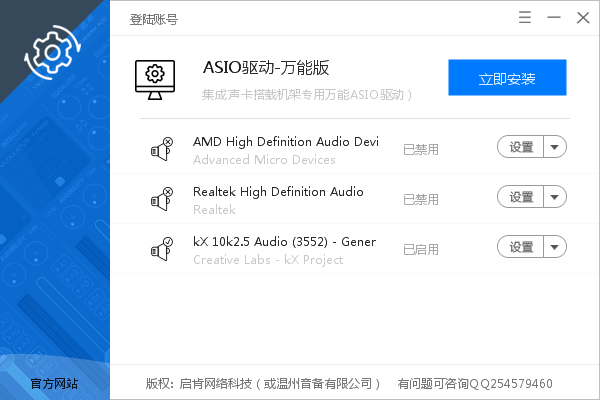
Task: Expand dropdown arrow for kX 10k2.5 device
Action: click(x=556, y=247)
